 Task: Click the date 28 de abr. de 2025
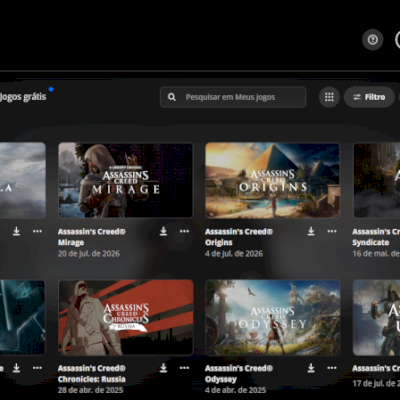(90, 390)
